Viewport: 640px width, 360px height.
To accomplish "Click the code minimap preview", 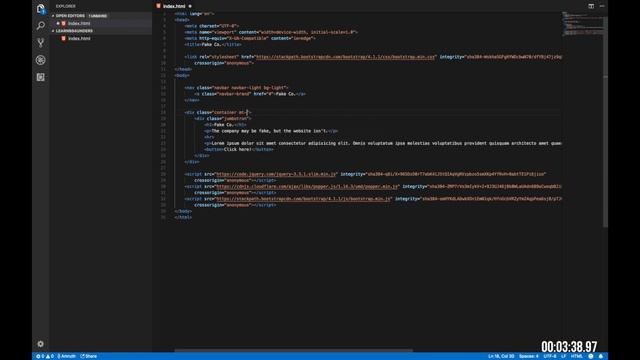I will [582, 24].
